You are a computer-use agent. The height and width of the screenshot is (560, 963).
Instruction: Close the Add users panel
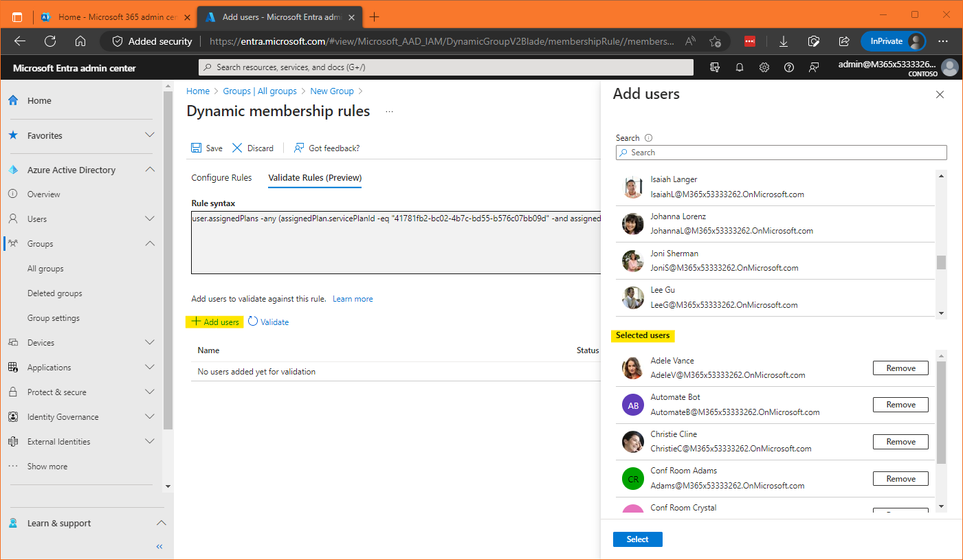[940, 95]
